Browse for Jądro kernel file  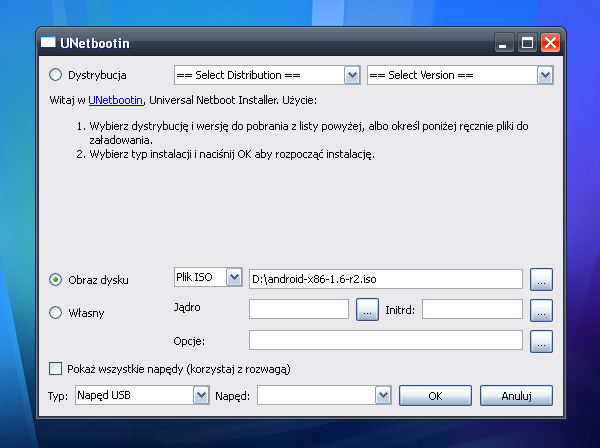pos(367,310)
